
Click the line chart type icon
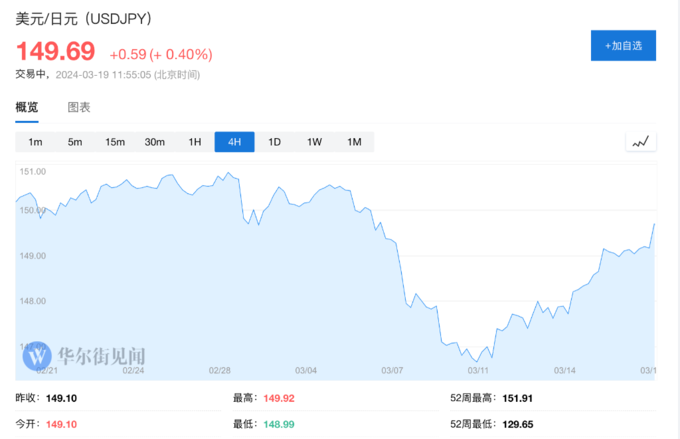(641, 142)
